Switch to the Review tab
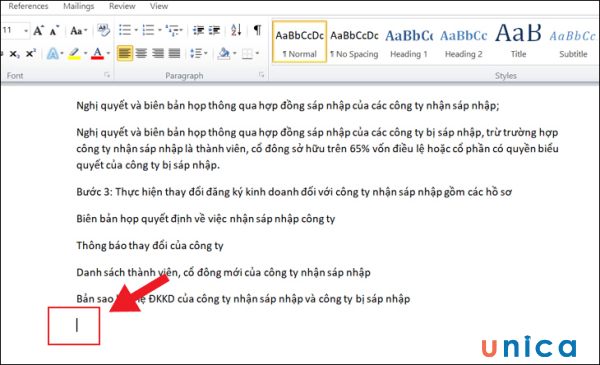The height and width of the screenshot is (365, 600). [x=122, y=6]
